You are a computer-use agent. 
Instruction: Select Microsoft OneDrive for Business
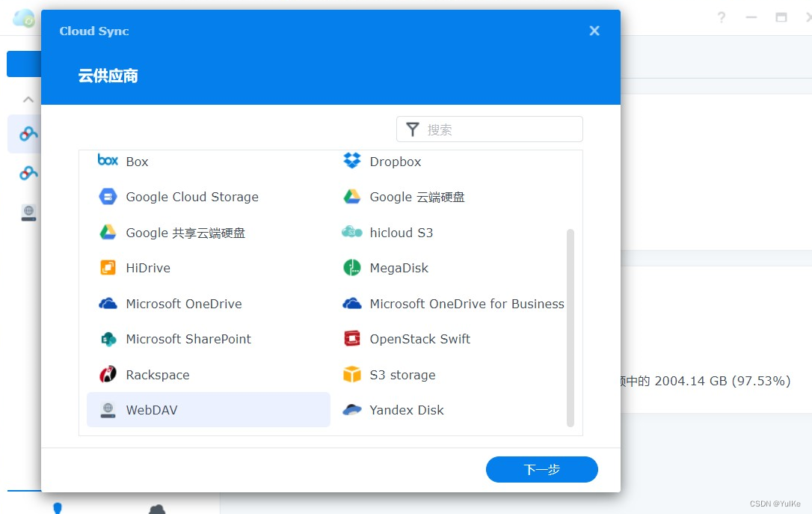467,304
